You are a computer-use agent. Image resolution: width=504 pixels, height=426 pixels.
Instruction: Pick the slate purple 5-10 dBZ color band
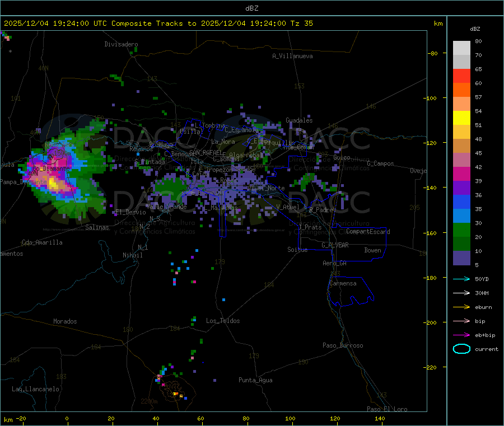[x=461, y=258]
